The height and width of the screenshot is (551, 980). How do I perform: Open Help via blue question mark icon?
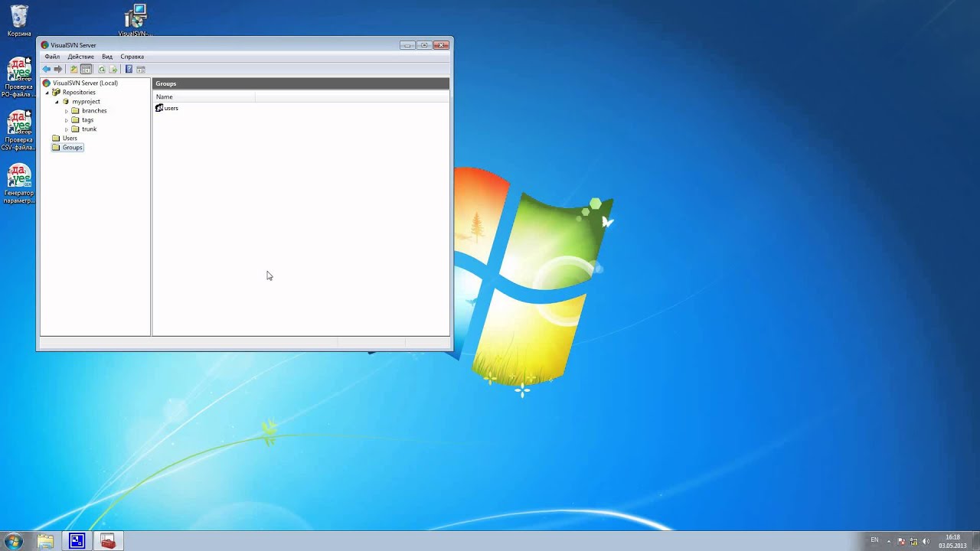(x=129, y=70)
